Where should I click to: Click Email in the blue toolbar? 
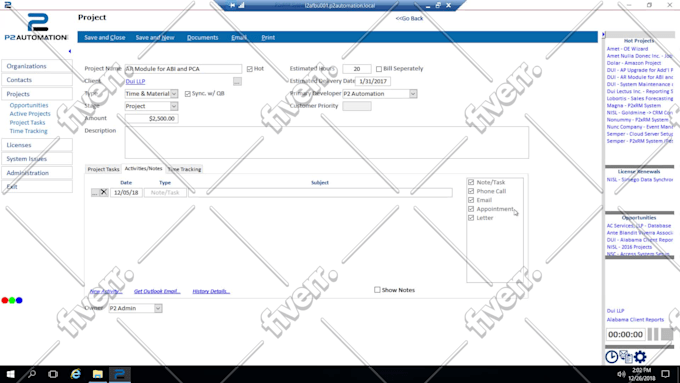(x=239, y=37)
